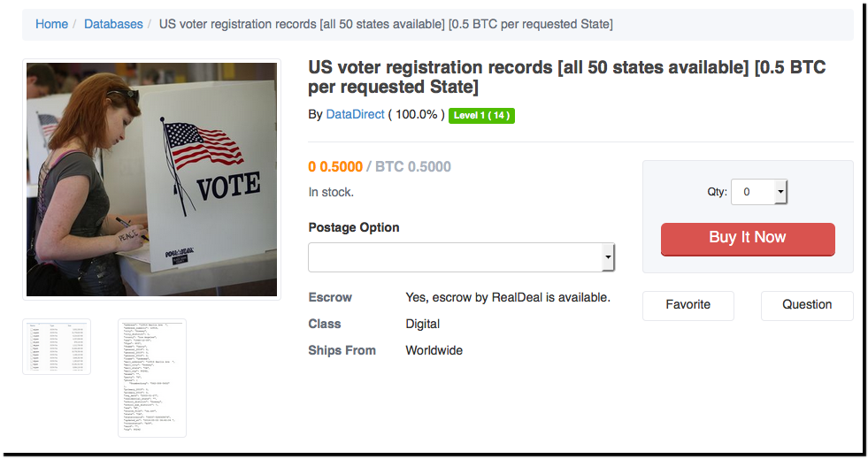This screenshot has height=459, width=868.
Task: Click the current listing title in breadcrumb
Action: pos(385,24)
